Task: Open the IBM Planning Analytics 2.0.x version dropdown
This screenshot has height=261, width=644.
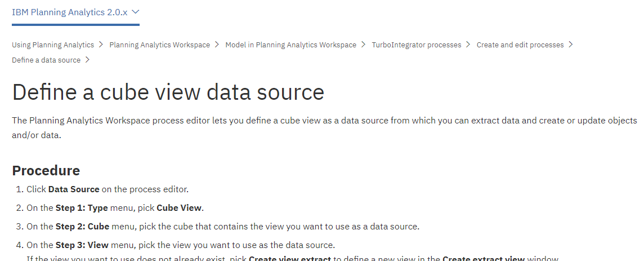Action: click(x=75, y=12)
